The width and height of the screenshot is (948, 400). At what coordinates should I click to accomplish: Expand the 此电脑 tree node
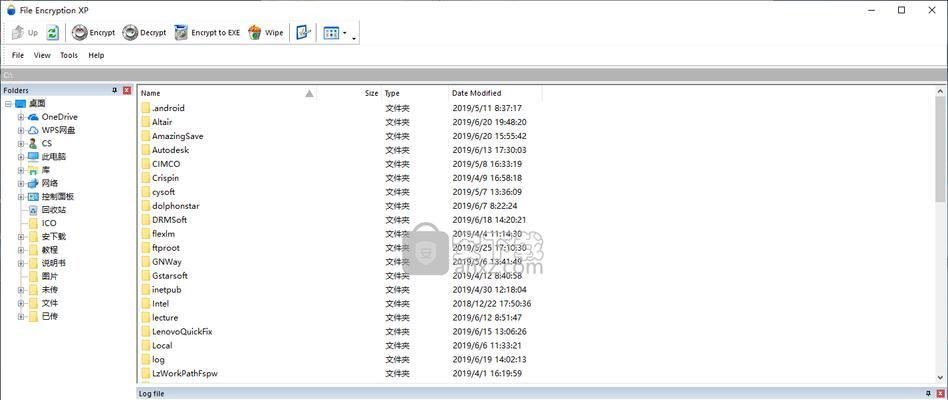pos(21,157)
